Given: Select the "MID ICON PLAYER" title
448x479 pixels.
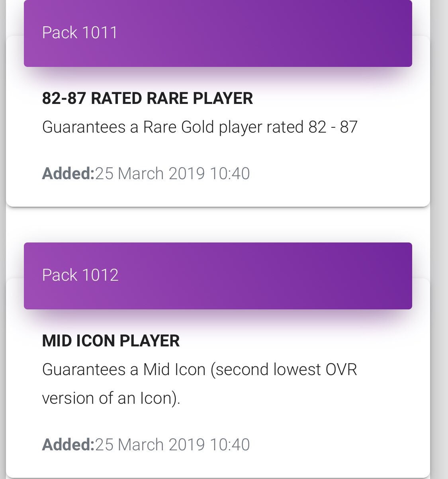Looking at the screenshot, I should (x=111, y=341).
